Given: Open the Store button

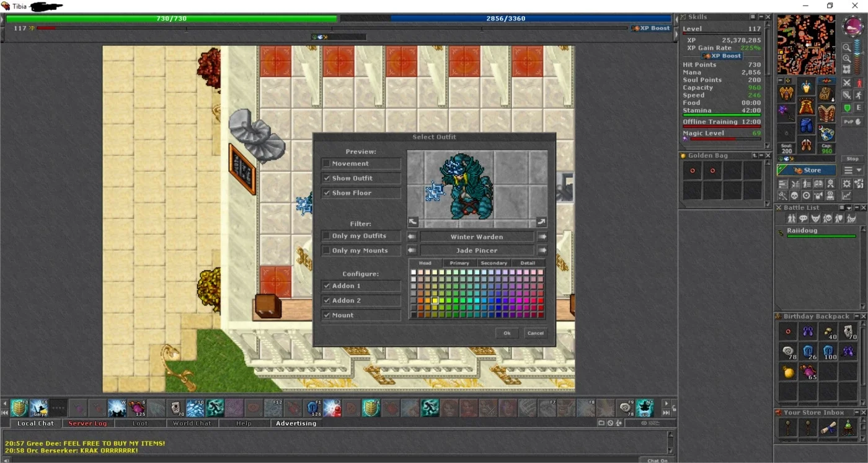Looking at the screenshot, I should point(806,170).
